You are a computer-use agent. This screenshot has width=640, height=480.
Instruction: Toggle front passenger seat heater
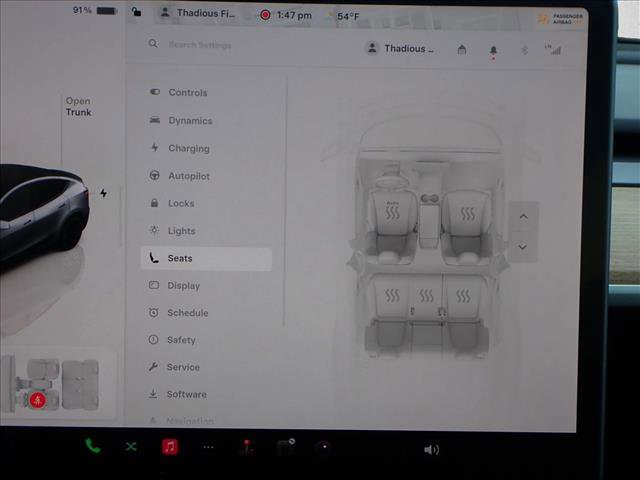(467, 213)
